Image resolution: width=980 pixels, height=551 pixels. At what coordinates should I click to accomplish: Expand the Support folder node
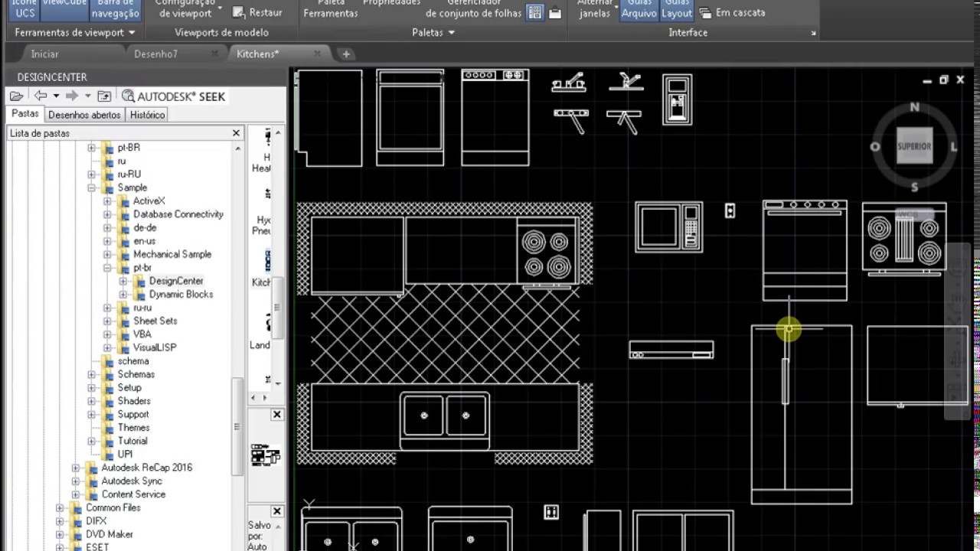[x=91, y=414]
